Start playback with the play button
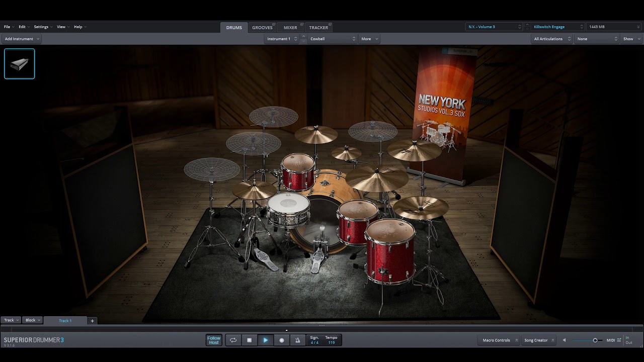 tap(266, 340)
